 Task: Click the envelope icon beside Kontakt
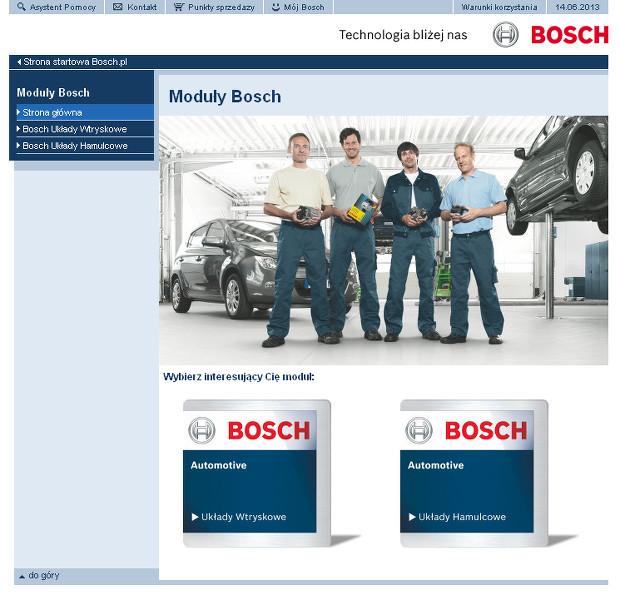click(x=117, y=6)
